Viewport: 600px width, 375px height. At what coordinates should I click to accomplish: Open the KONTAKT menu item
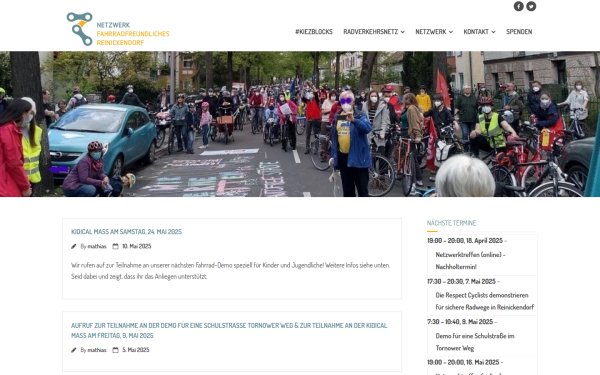(x=476, y=32)
